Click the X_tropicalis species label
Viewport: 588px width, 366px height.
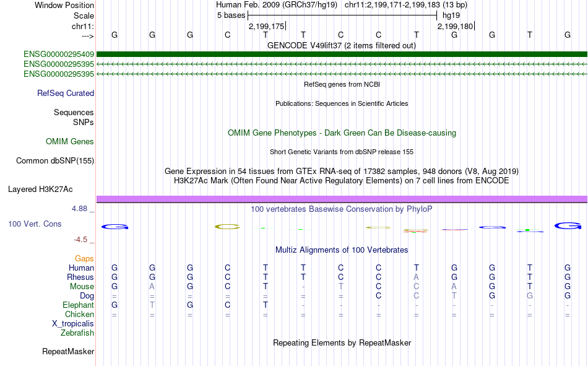click(73, 324)
